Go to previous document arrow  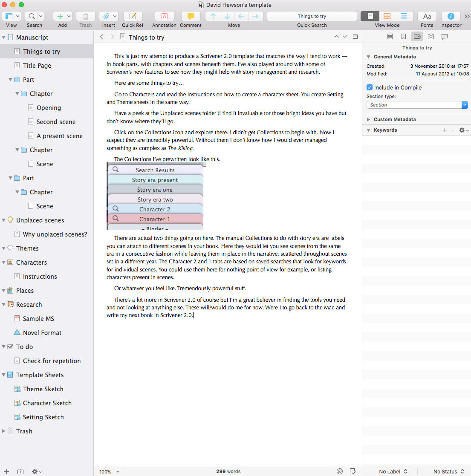point(336,36)
